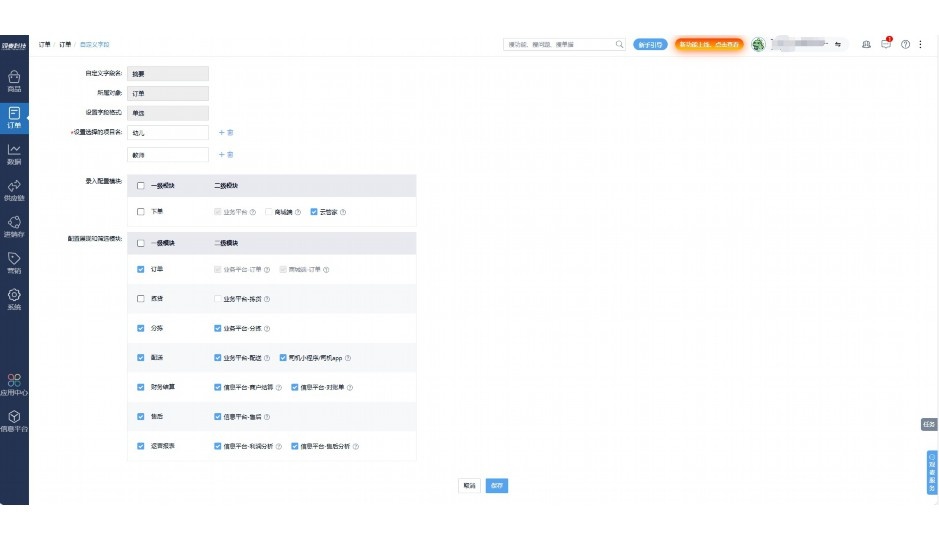939x540 pixels.
Task: Open the vertical more-options menu in header
Action: [x=920, y=44]
